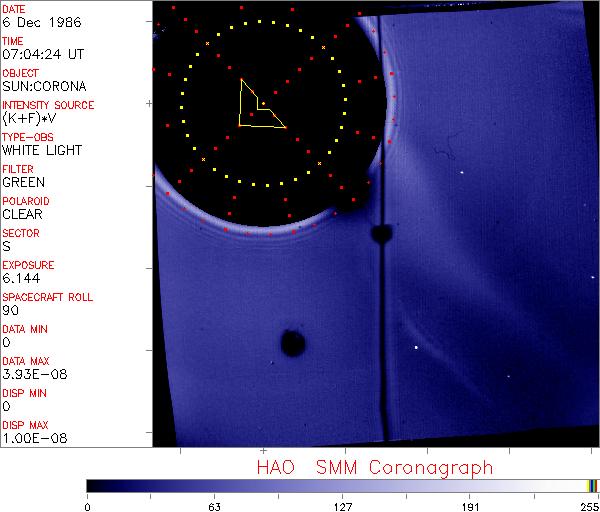600x512 pixels.
Task: Select the exposure value 6.144
Action: coord(20,278)
